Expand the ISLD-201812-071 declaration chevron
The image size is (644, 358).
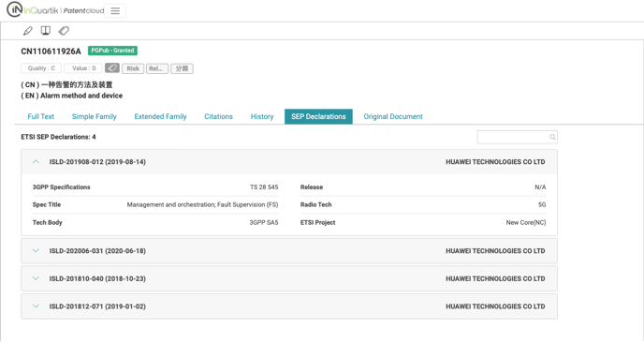[36, 306]
